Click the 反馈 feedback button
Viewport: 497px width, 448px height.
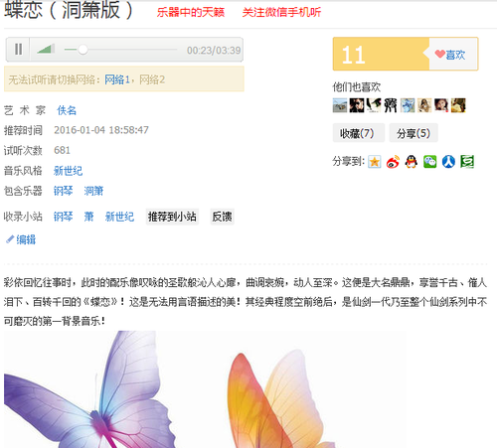[x=222, y=217]
